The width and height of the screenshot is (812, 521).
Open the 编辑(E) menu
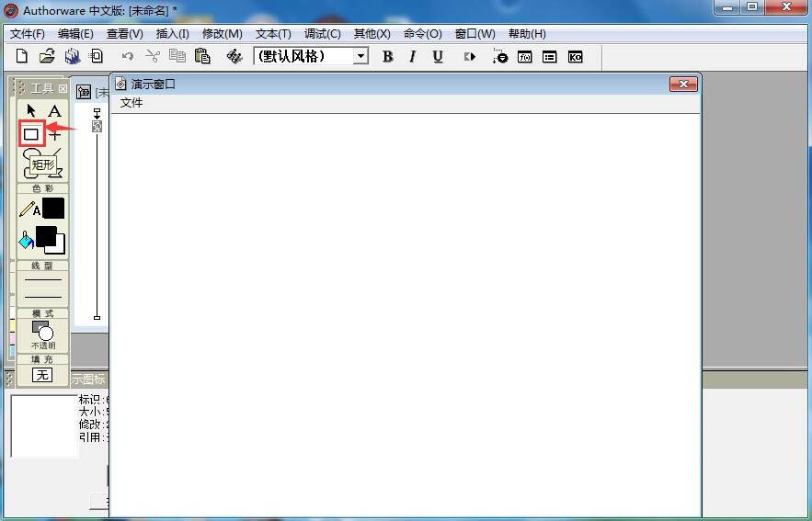click(75, 34)
